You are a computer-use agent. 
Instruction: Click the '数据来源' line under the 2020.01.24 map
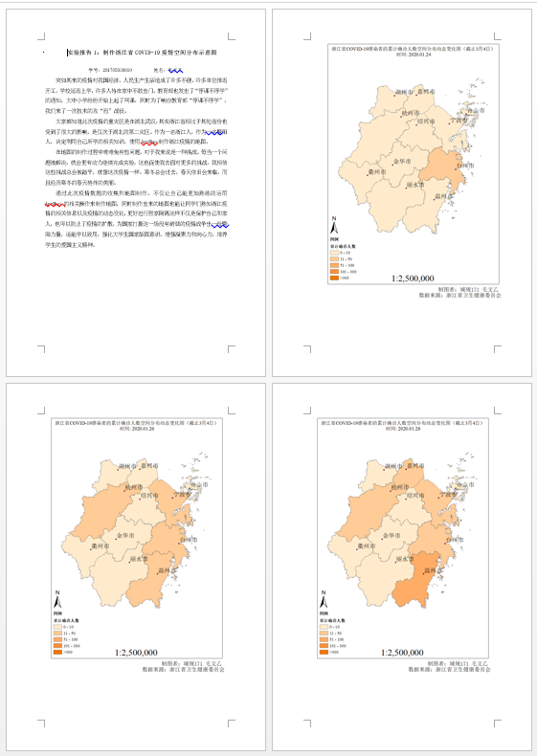[x=459, y=295]
